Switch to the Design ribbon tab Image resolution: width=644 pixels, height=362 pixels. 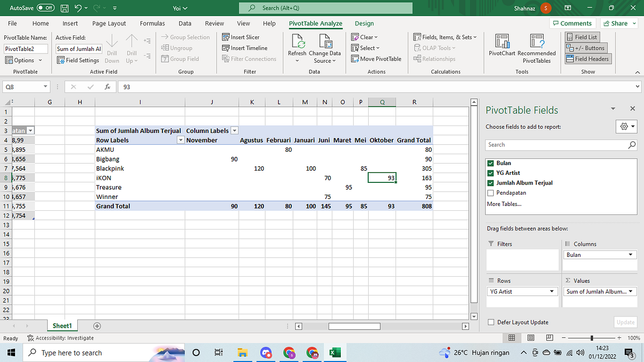[364, 23]
